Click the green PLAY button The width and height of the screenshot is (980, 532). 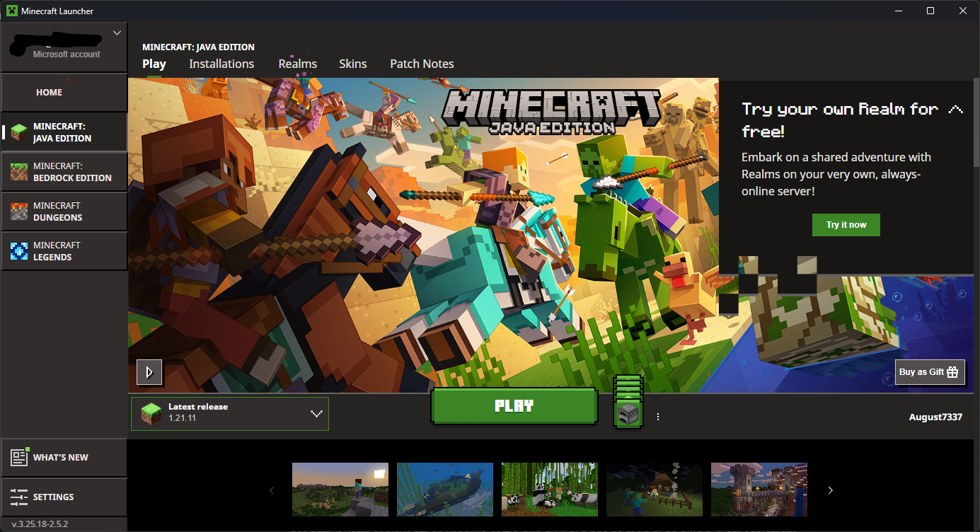pos(514,407)
